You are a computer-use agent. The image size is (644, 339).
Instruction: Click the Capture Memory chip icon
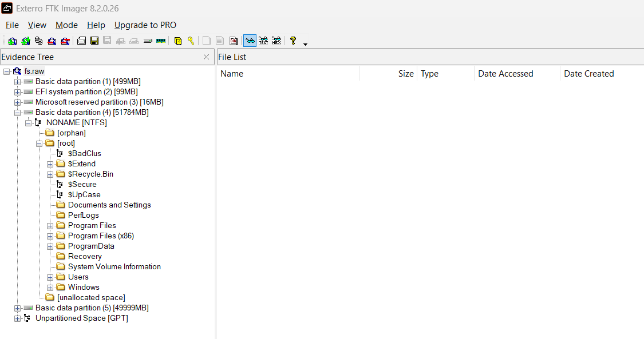click(x=161, y=41)
